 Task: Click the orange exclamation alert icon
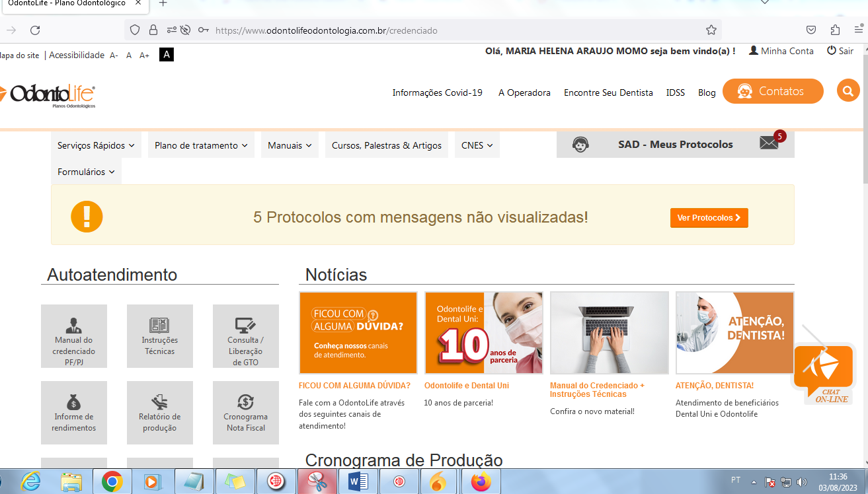point(87,216)
